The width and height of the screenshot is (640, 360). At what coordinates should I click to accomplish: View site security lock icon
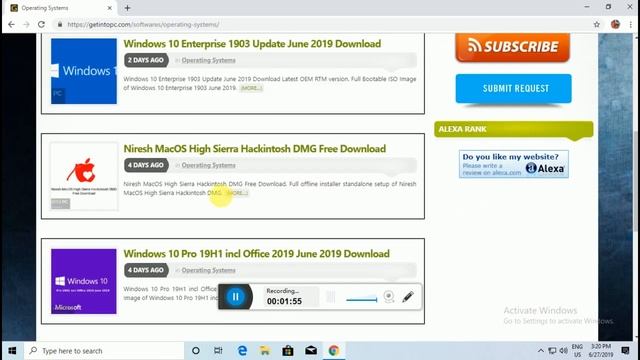pyautogui.click(x=60, y=24)
